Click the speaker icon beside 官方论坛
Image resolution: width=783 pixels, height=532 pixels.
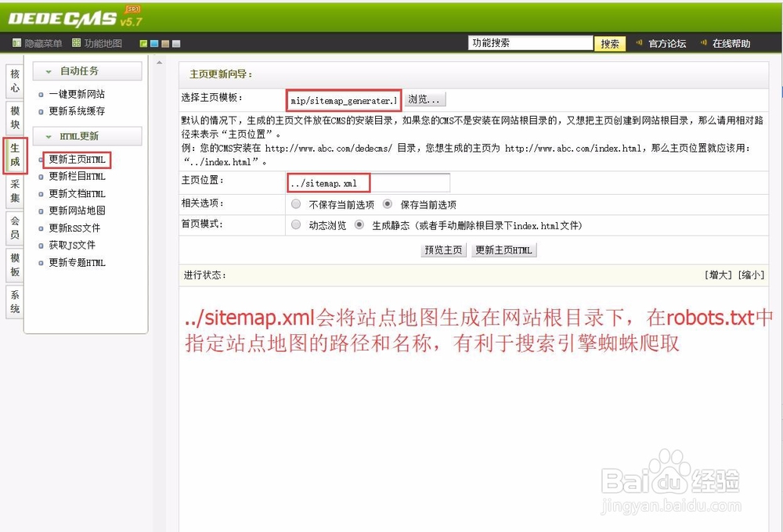pos(640,43)
